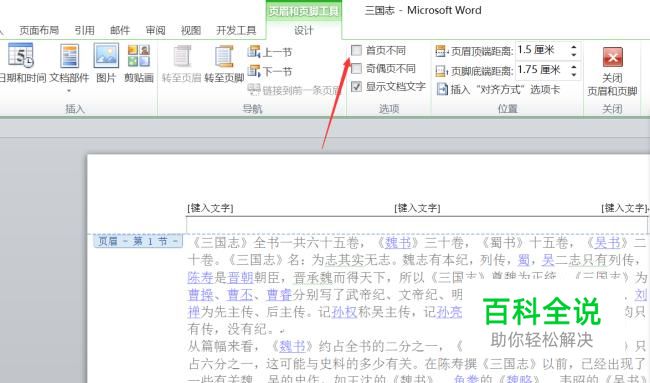Click the 页眉 - 第 1 节 label
The image size is (650, 383).
[x=138, y=241]
